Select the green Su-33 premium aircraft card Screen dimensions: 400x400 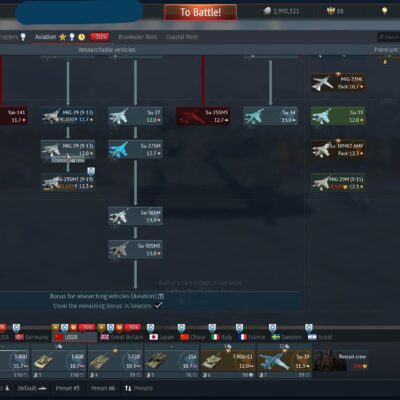click(x=338, y=116)
